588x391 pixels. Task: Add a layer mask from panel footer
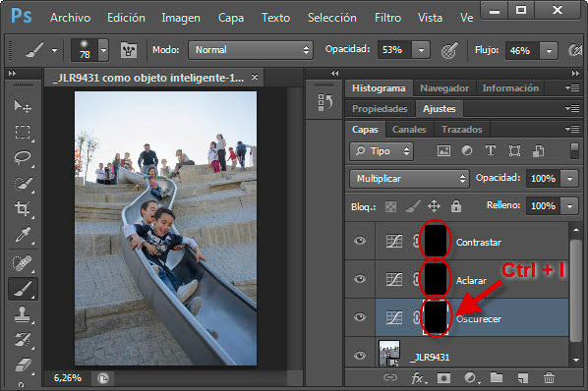pyautogui.click(x=443, y=378)
